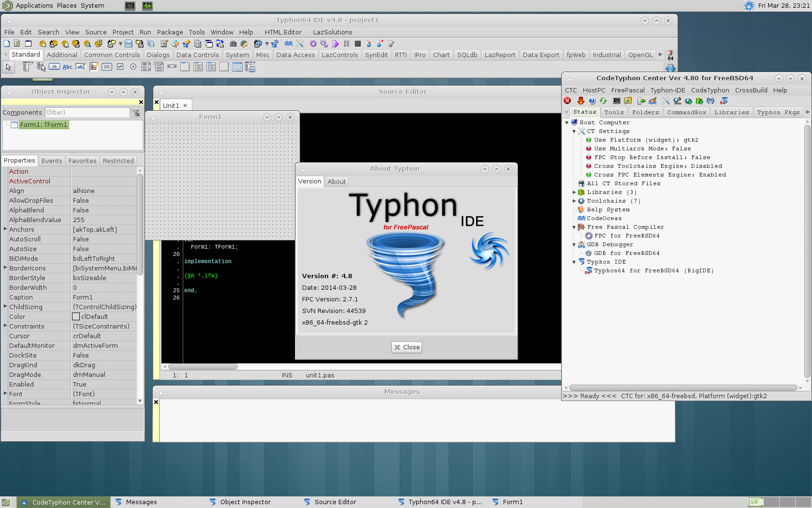This screenshot has width=812, height=508.
Task: Click the binoculars Find icon in toolbar
Action: pyautogui.click(x=233, y=44)
